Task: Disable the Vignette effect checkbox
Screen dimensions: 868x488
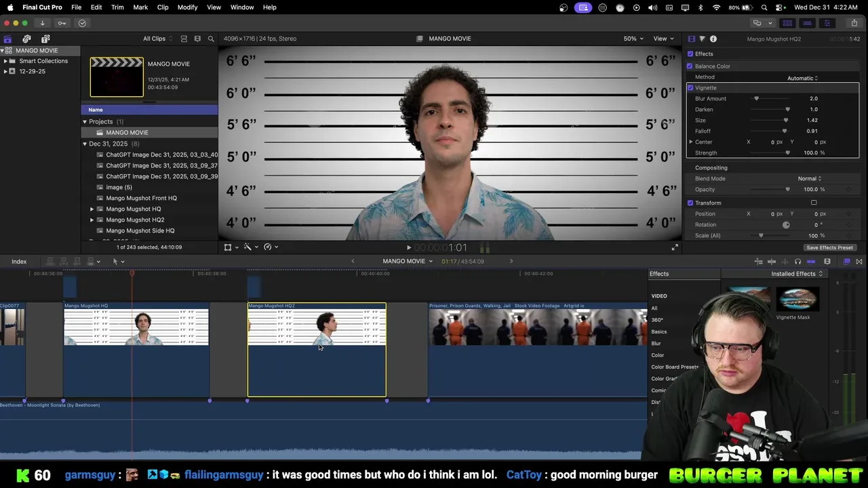Action: 690,87
